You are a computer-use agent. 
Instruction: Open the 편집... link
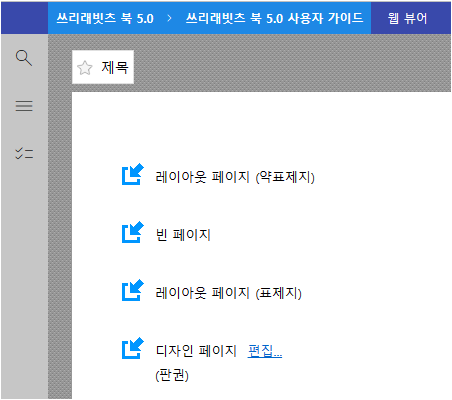[265, 351]
